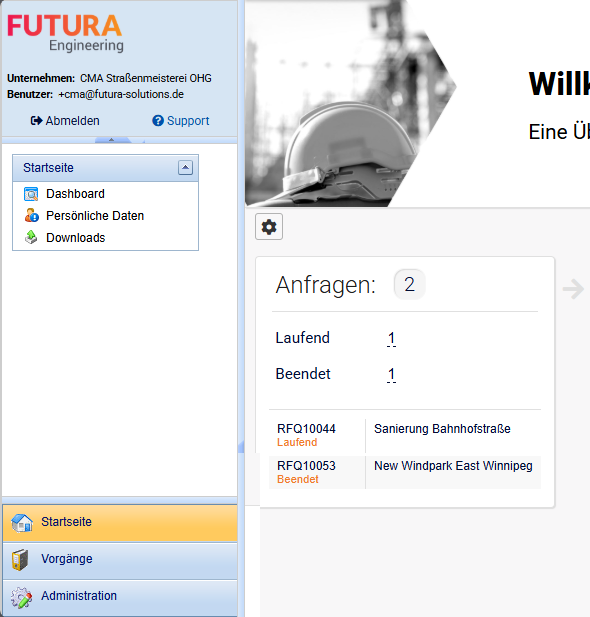Click the Anfragen: card heading
This screenshot has height=617, width=590.
click(x=326, y=284)
